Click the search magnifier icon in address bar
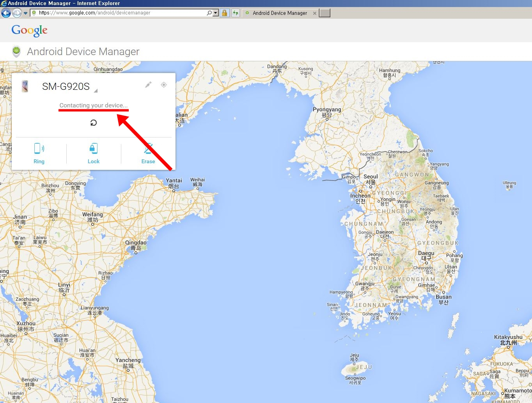This screenshot has width=532, height=403. point(209,13)
